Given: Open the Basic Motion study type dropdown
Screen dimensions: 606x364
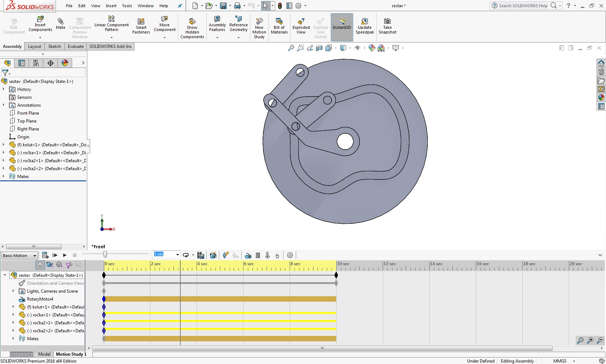Looking at the screenshot, I should coord(19,256).
